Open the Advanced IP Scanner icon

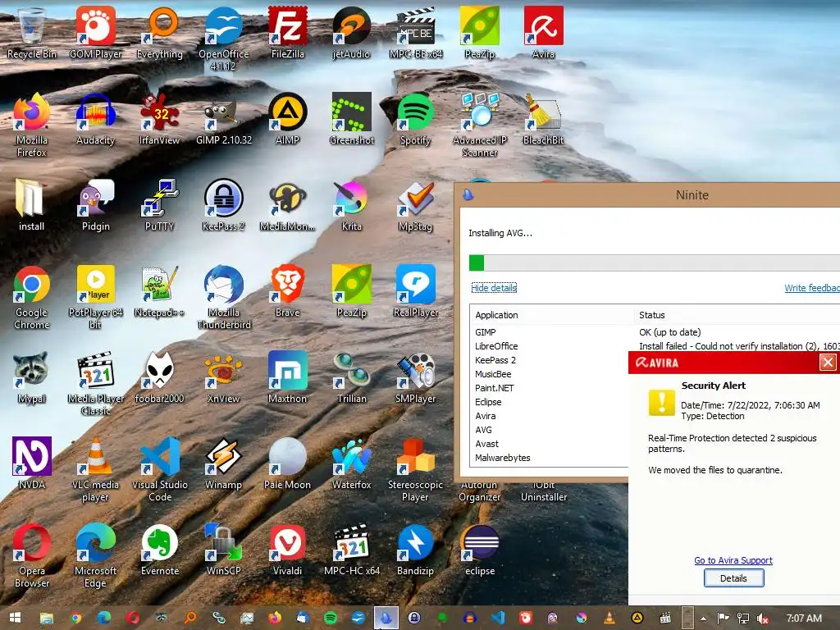click(x=479, y=125)
